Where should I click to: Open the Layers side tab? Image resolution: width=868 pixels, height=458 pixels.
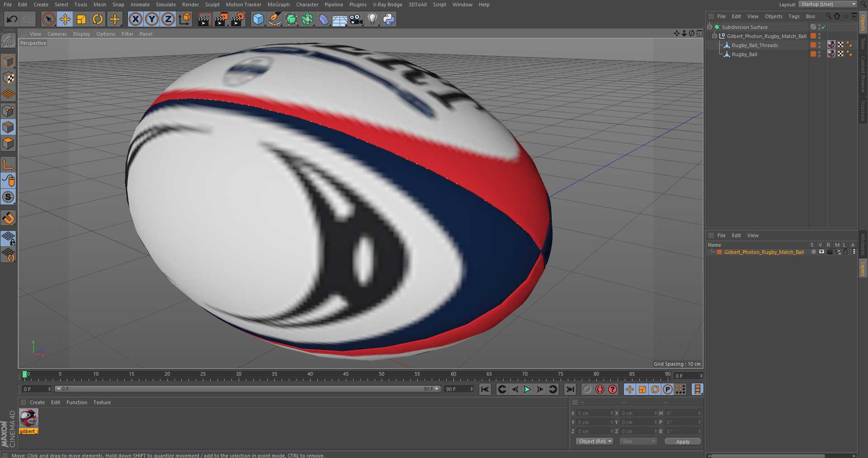coord(863,269)
